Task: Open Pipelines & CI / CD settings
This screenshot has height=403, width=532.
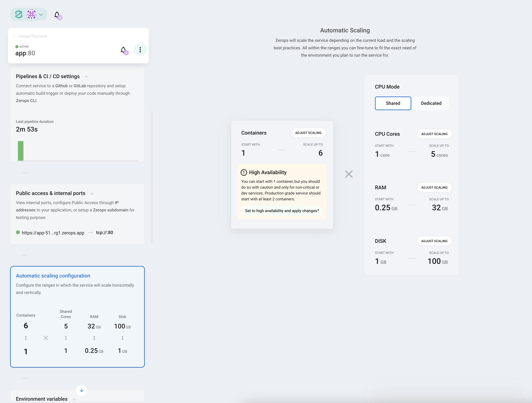Action: [48, 76]
